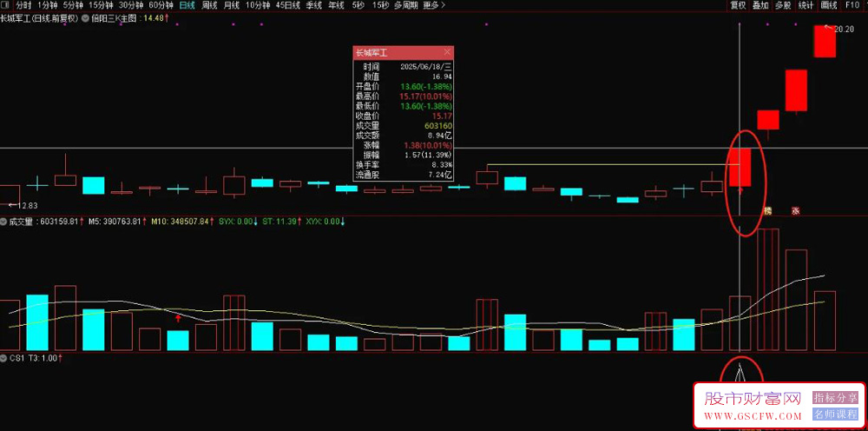This screenshot has width=868, height=431.
Task: Click the 涨 marker under the candles
Action: point(795,210)
